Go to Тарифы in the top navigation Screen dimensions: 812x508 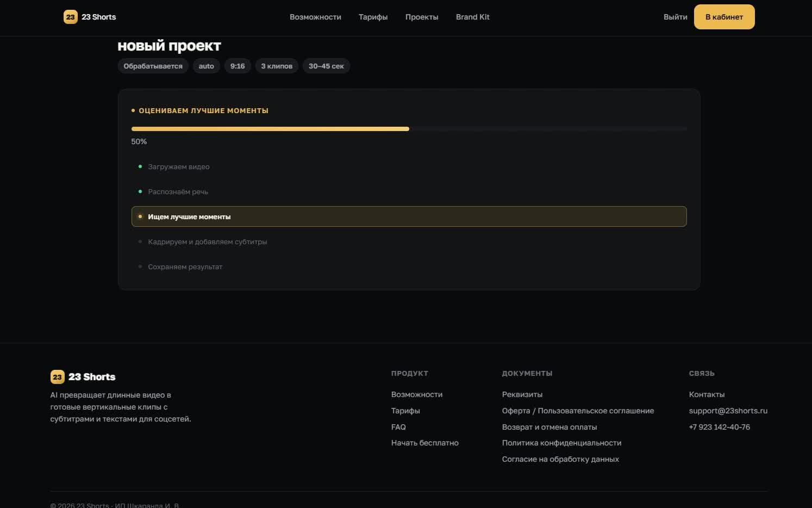(373, 17)
